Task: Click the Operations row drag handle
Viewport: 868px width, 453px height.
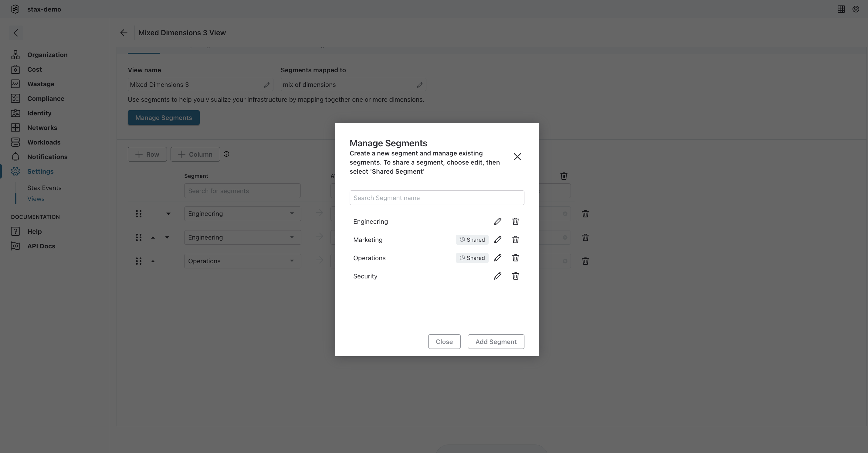Action: (x=138, y=261)
